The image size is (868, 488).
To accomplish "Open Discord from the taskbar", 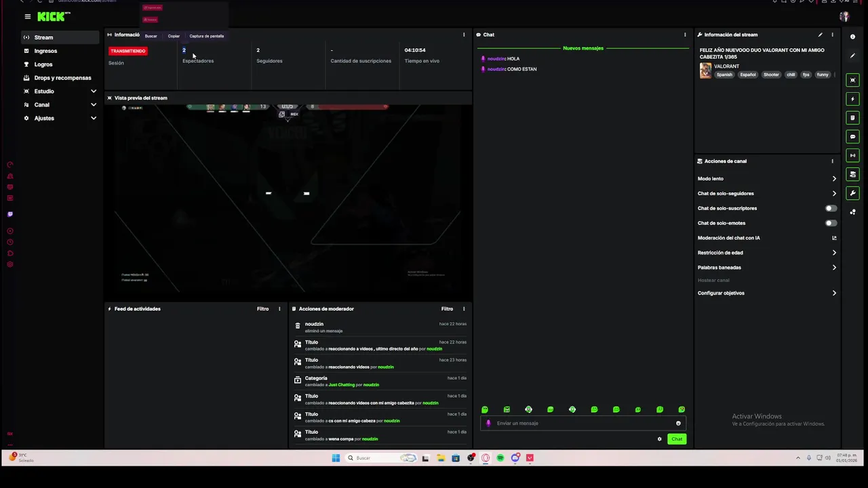I will (515, 458).
